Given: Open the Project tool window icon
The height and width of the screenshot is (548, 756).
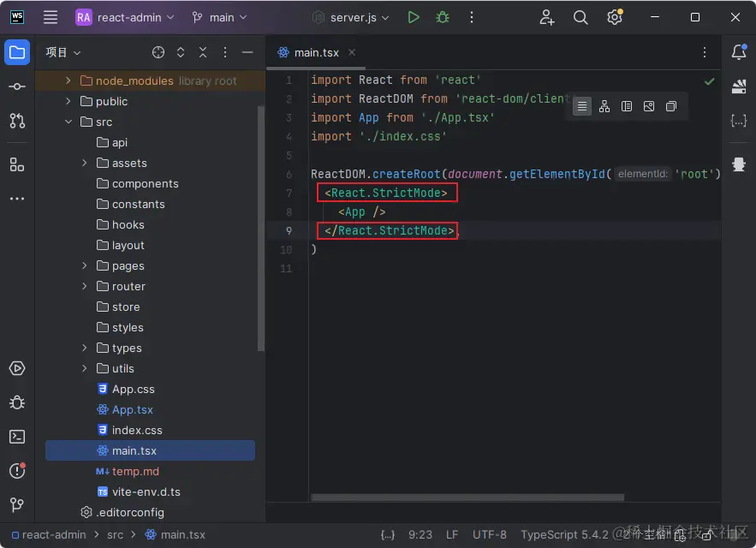Looking at the screenshot, I should coord(17,52).
